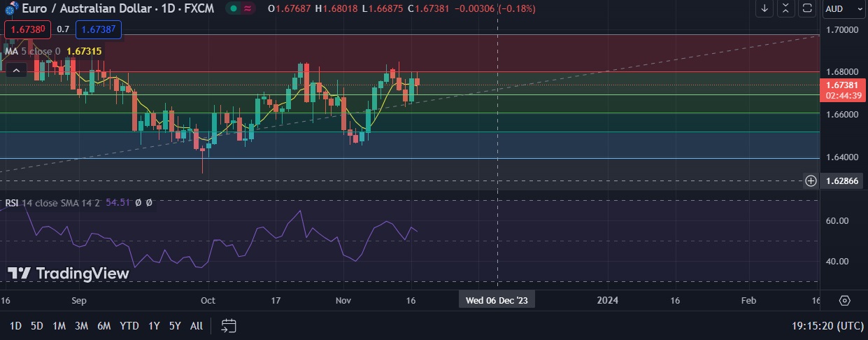
Task: Toggle fullscreen chart mode
Action: point(807,8)
